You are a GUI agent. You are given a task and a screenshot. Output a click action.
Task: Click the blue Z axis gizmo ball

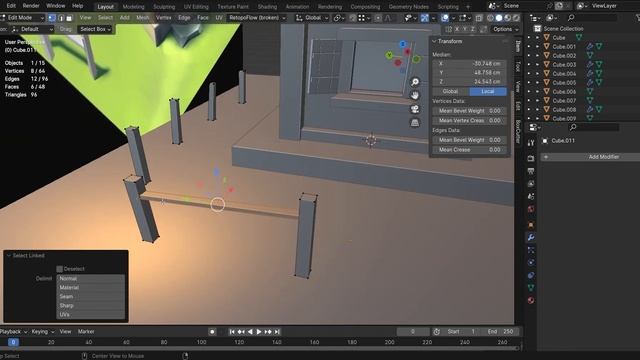coord(403,44)
